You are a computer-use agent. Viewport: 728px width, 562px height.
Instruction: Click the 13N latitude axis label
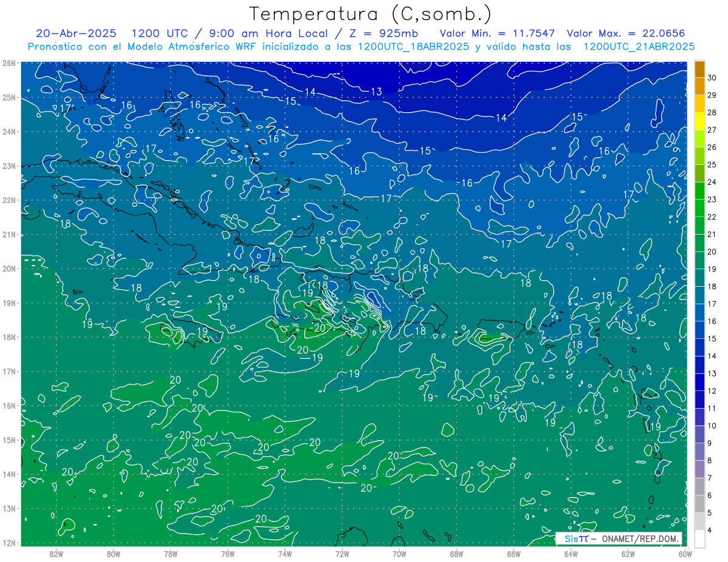9,509
